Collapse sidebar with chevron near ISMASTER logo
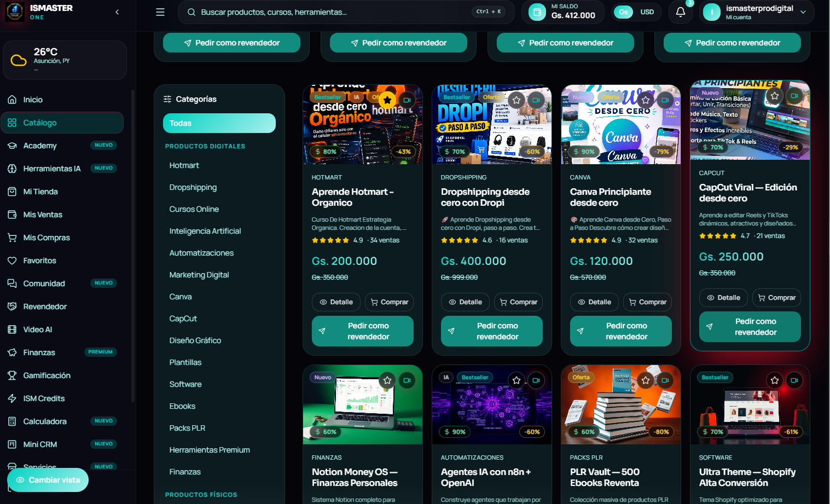Viewport: 830px width, 504px height. (117, 12)
